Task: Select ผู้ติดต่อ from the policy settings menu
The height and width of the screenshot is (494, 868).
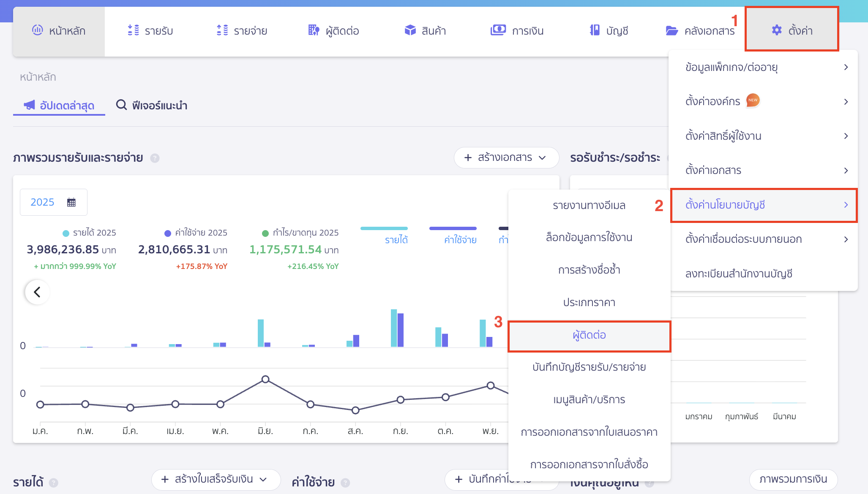Action: click(589, 336)
